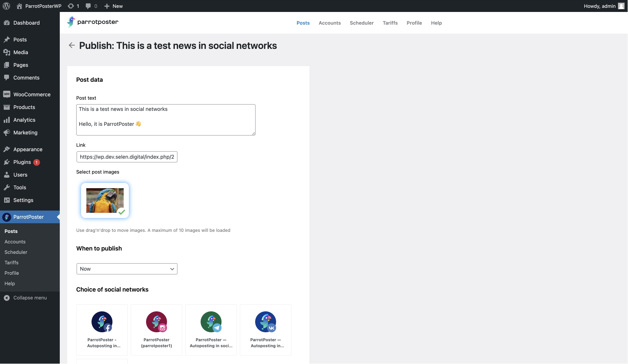Viewport: 628px width, 364px height.
Task: Click the Products archive icon in sidebar
Action: (x=7, y=107)
